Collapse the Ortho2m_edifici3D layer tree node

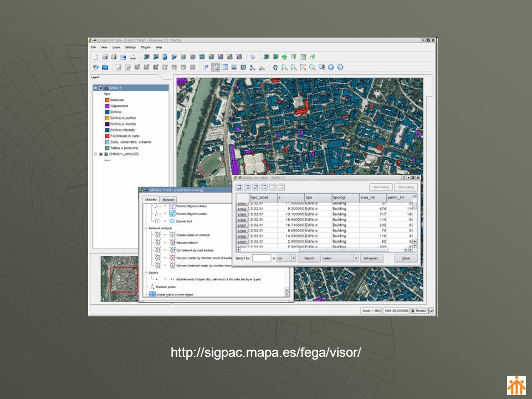pos(95,154)
